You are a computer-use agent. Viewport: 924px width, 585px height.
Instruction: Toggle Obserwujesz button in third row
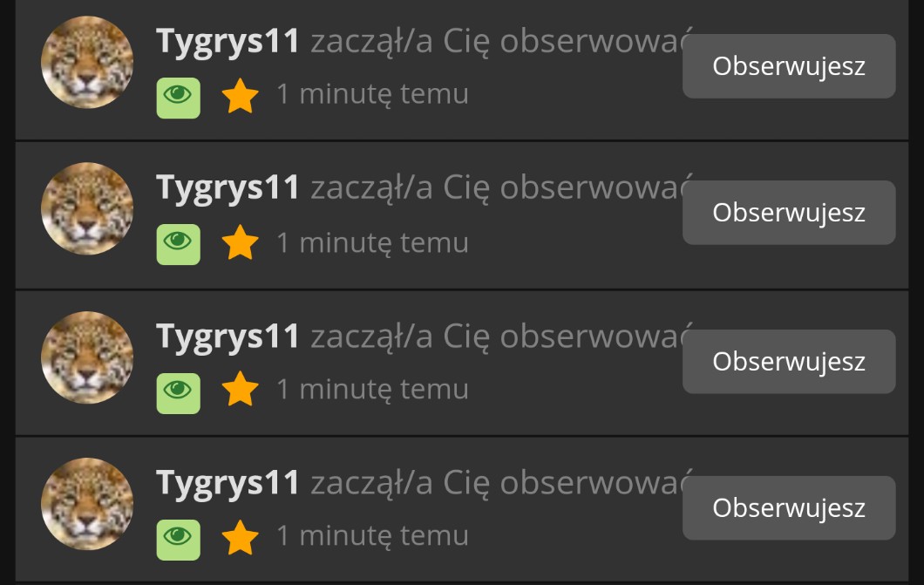[789, 361]
